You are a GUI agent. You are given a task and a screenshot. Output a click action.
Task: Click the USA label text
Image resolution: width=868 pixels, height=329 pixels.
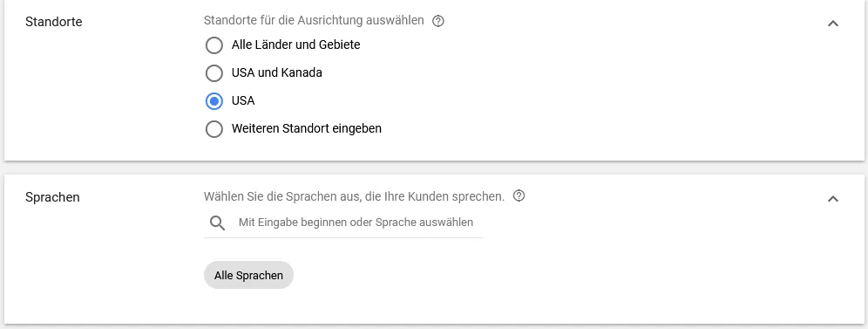coord(243,101)
